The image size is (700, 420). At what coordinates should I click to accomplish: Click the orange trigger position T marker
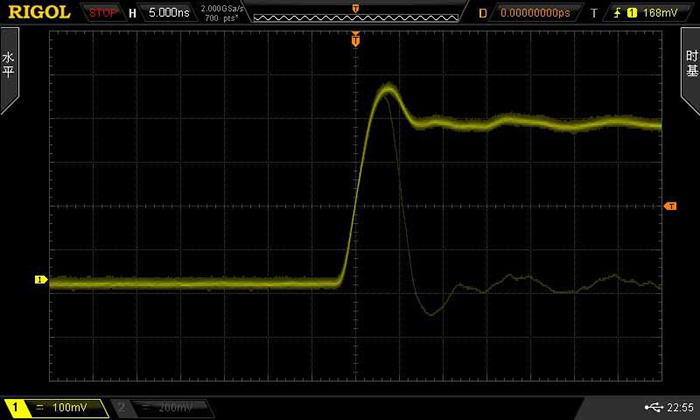point(355,41)
